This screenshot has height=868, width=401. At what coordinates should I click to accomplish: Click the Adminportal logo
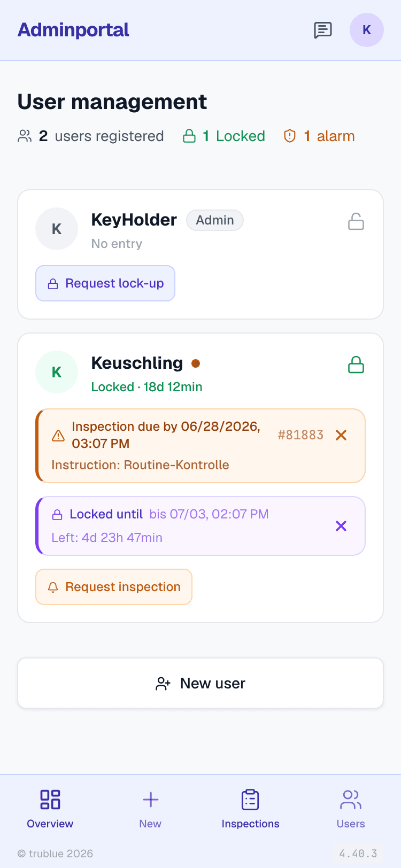[x=73, y=30]
